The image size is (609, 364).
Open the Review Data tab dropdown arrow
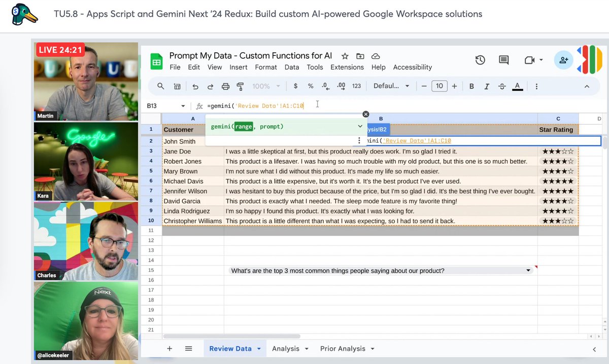tap(259, 349)
